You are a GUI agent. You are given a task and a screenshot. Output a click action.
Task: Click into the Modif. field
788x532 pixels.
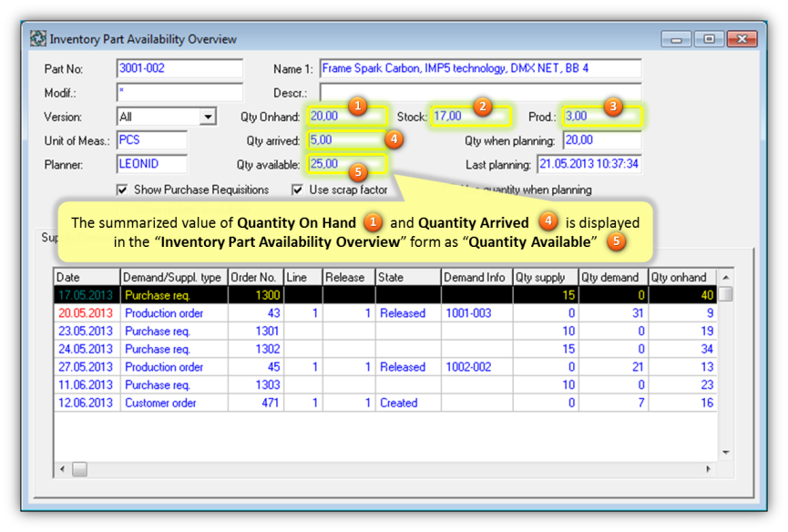coord(179,92)
